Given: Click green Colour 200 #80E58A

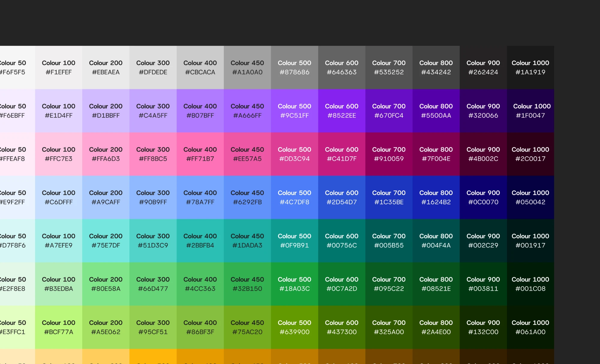Looking at the screenshot, I should coord(106,284).
